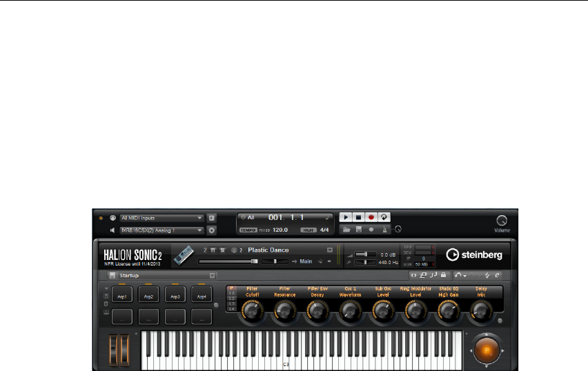Click the MIDI reset lightning icon
588x371 pixels.
[x=487, y=275]
